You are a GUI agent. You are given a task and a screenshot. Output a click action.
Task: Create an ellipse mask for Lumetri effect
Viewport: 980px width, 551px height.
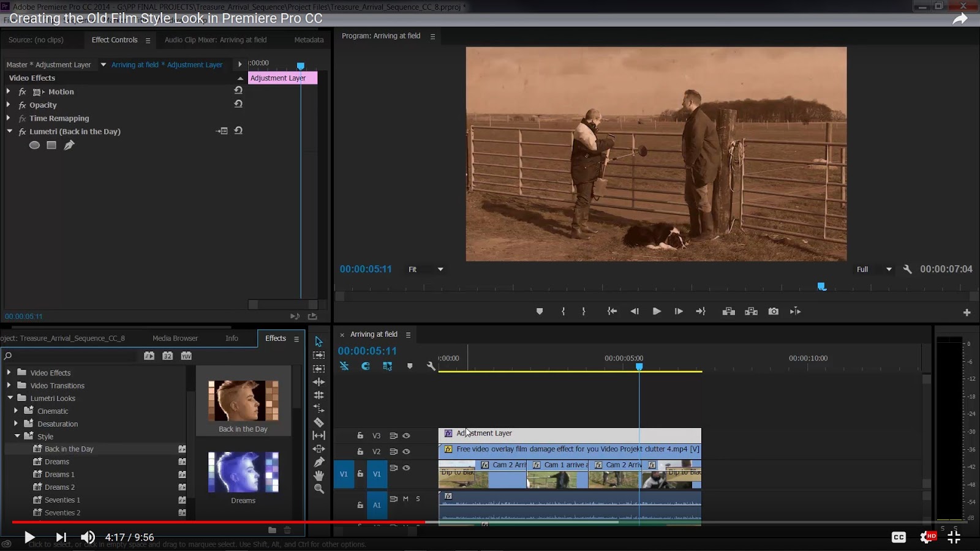34,145
